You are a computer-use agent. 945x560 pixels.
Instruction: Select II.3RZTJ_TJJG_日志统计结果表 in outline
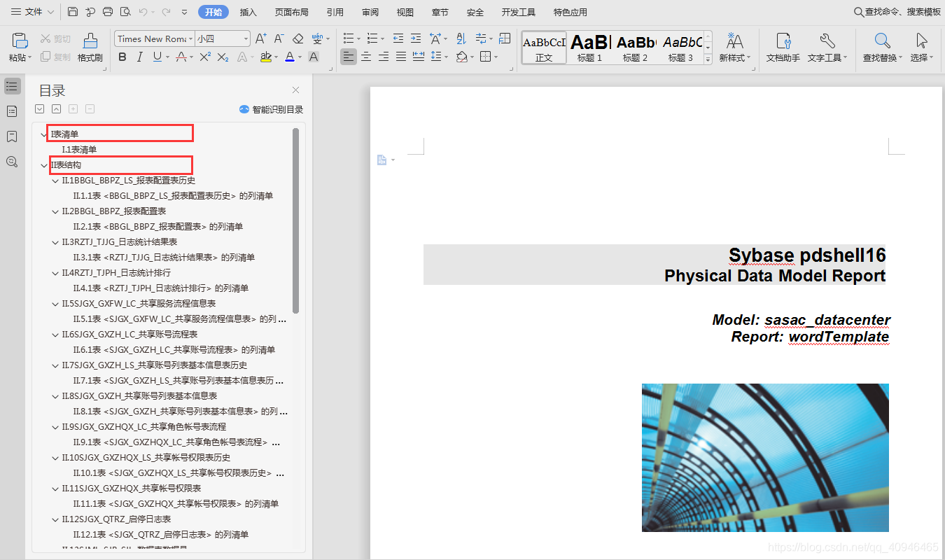point(119,242)
